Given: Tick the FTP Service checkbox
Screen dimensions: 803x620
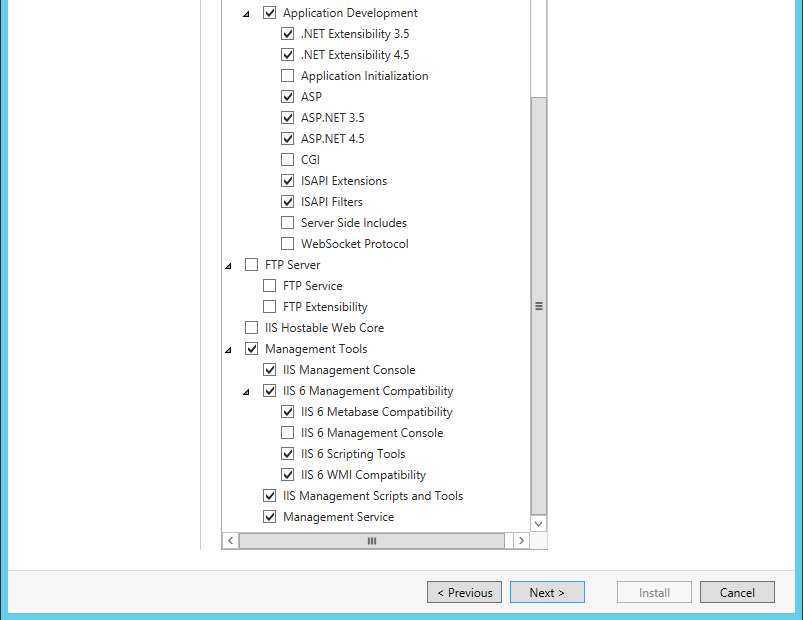Looking at the screenshot, I should (x=270, y=286).
